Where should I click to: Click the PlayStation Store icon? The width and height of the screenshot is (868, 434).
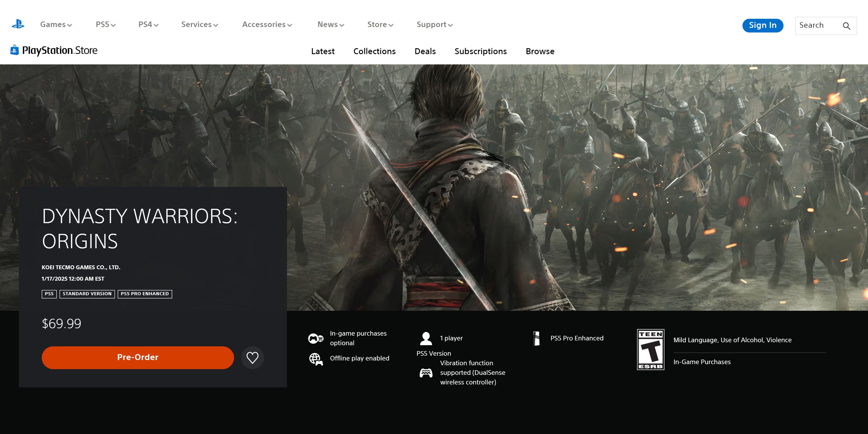click(14, 50)
